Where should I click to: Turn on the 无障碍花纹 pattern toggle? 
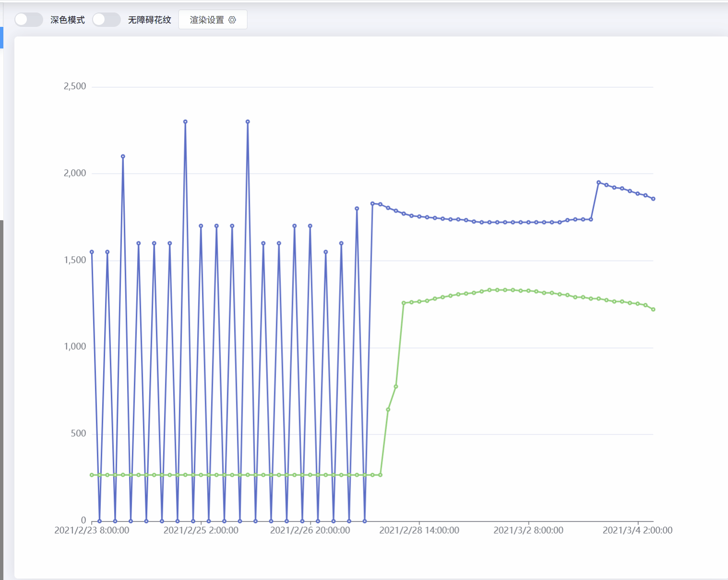[106, 19]
